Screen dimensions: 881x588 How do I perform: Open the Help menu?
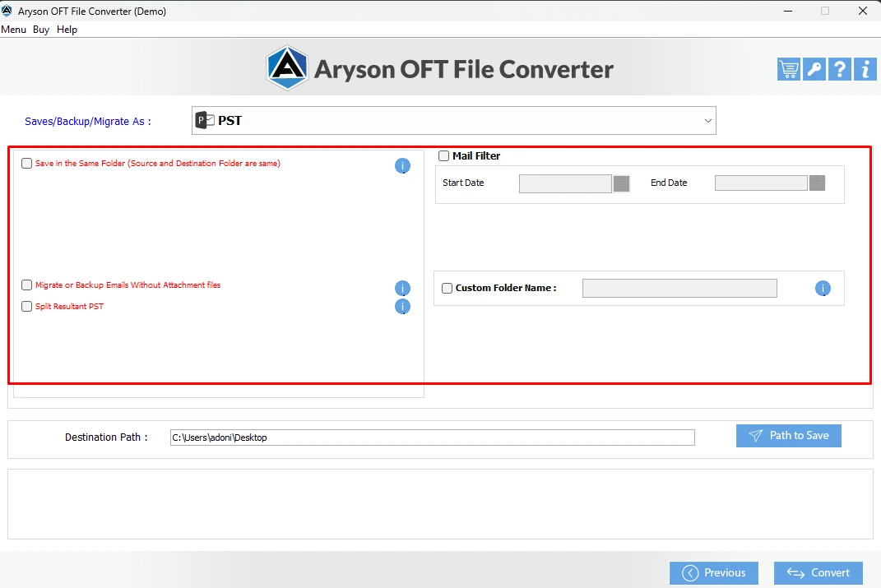(x=67, y=30)
